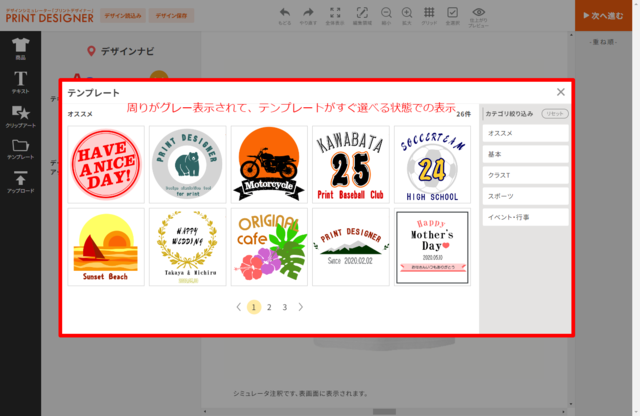The width and height of the screenshot is (640, 416).
Task: Click the もどる undo arrow
Action: click(285, 16)
